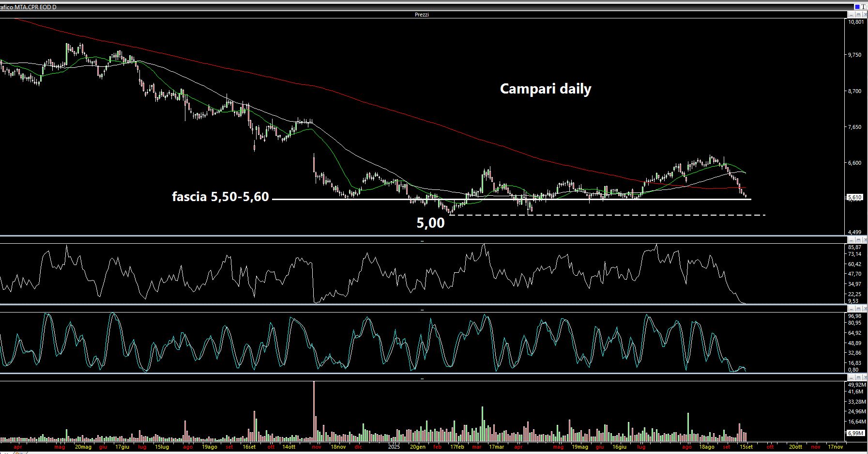Viewport: 868px width, 454px height.
Task: Click the 32,86 oscillator scale value
Action: 855,353
